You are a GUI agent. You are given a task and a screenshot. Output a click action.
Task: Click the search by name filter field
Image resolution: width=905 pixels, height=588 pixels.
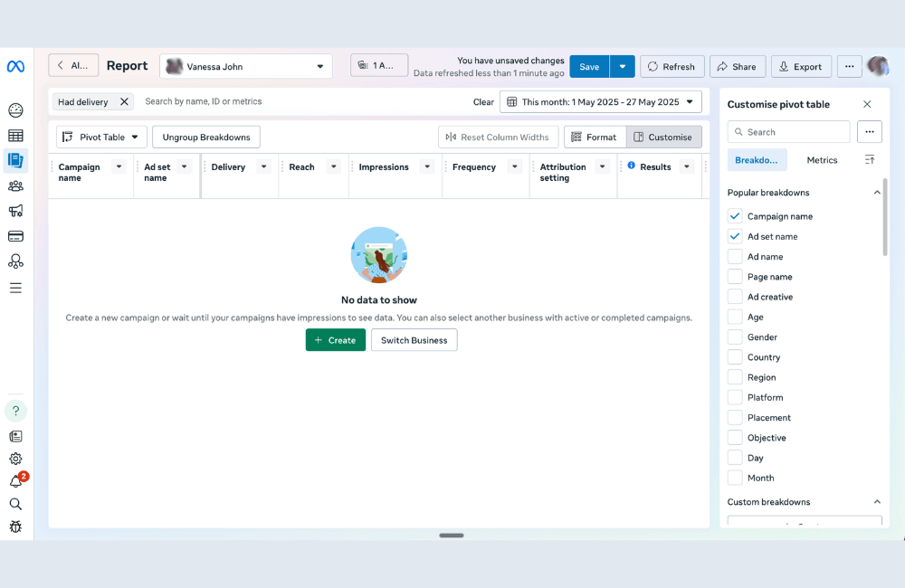299,102
